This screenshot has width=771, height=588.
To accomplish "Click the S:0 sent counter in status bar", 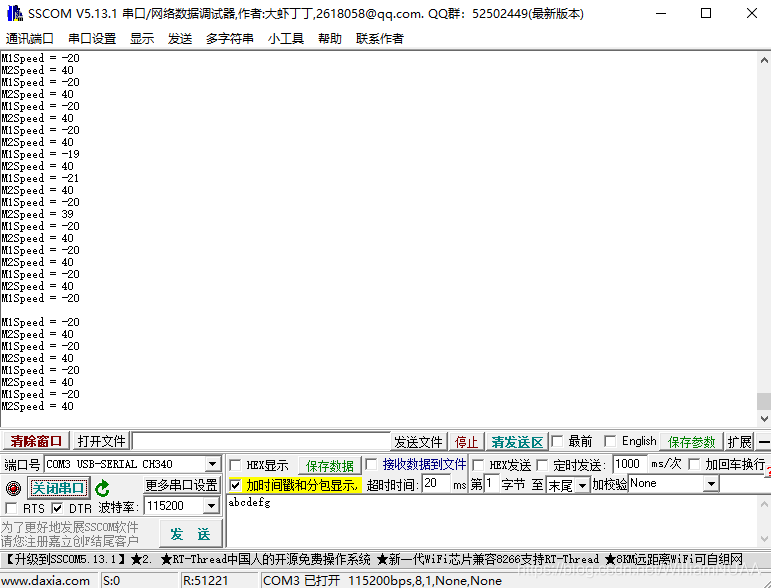I will coord(112,581).
